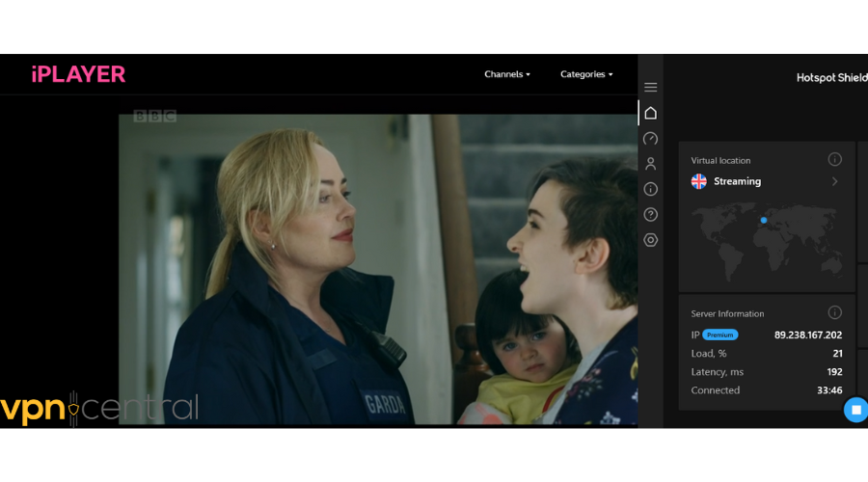868x482 pixels.
Task: Click the UK flag icon
Action: point(698,181)
